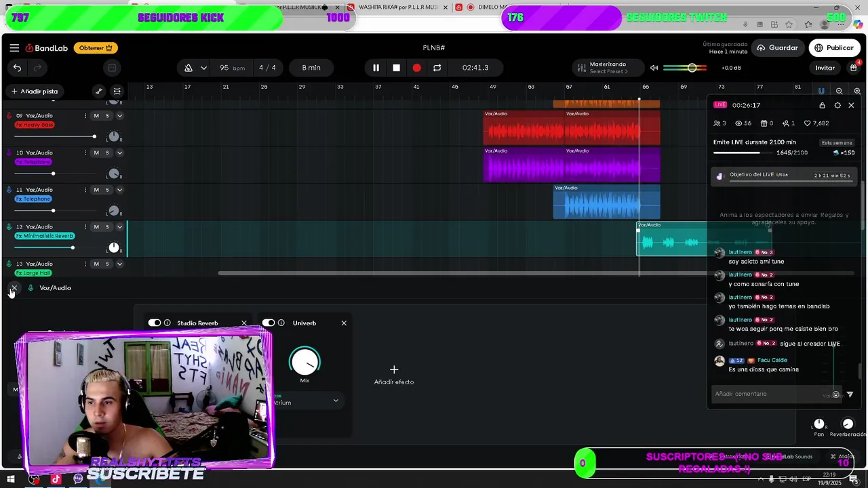Open LIVE panel settings gear icon
This screenshot has height=488, width=868.
tap(837, 106)
